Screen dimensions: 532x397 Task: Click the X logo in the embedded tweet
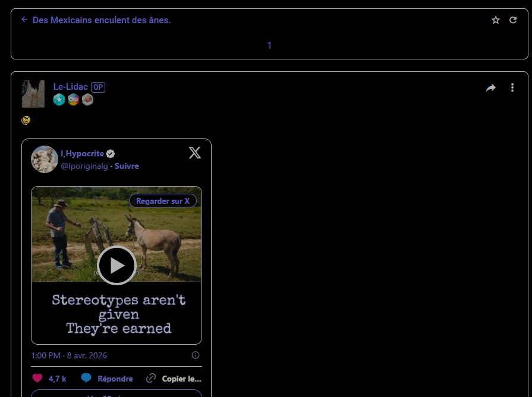pos(194,153)
